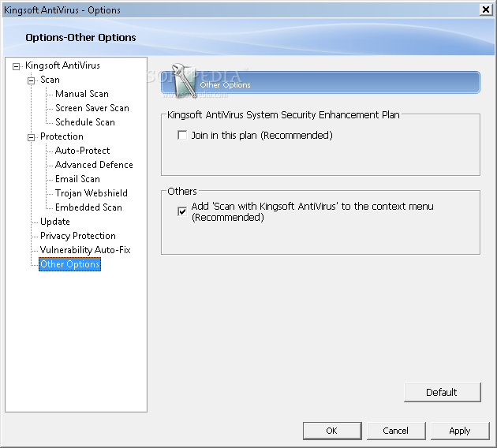Viewport: 497px width, 448px height.
Task: Apply the current settings
Action: (x=460, y=431)
